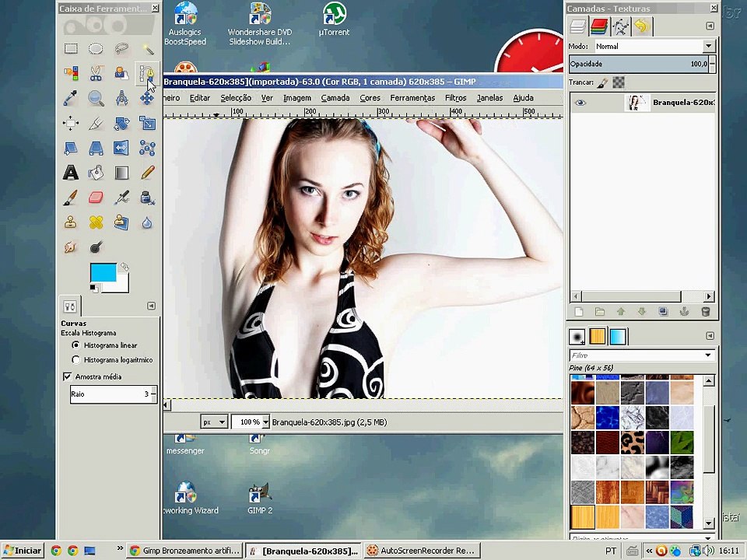Select the Measure compass tool

(121, 98)
